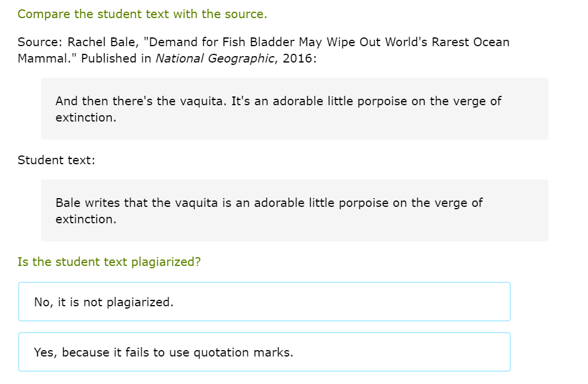Image resolution: width=588 pixels, height=384 pixels.
Task: Click the "Compare the student text" instruction
Action: point(142,14)
